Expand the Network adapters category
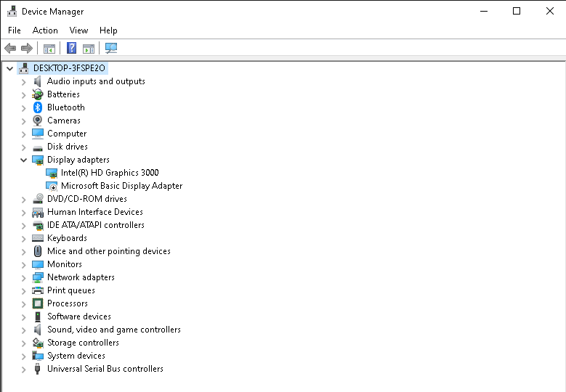This screenshot has height=392, width=566. 24,278
